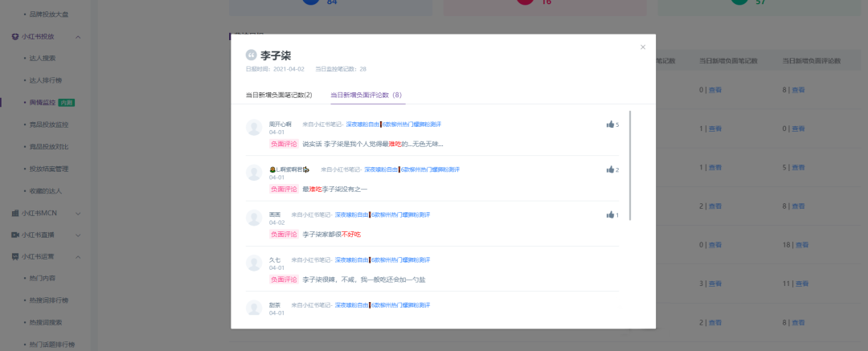Viewport: 868px width, 351px height.
Task: Click comment text 最难吃李子柒没有之一
Action: [x=335, y=190]
